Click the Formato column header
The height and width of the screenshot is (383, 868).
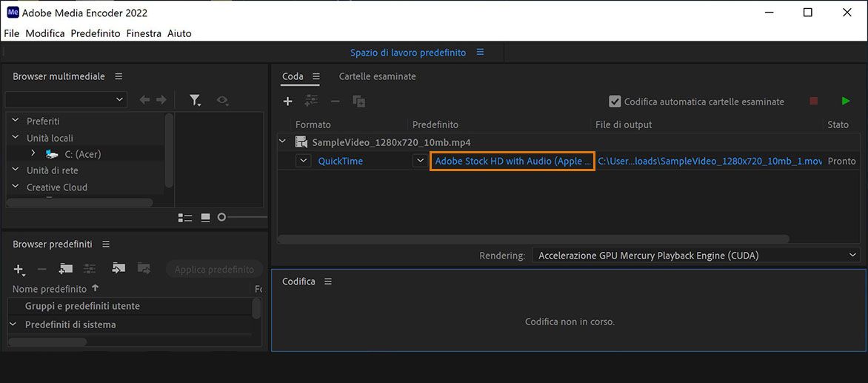(x=313, y=124)
